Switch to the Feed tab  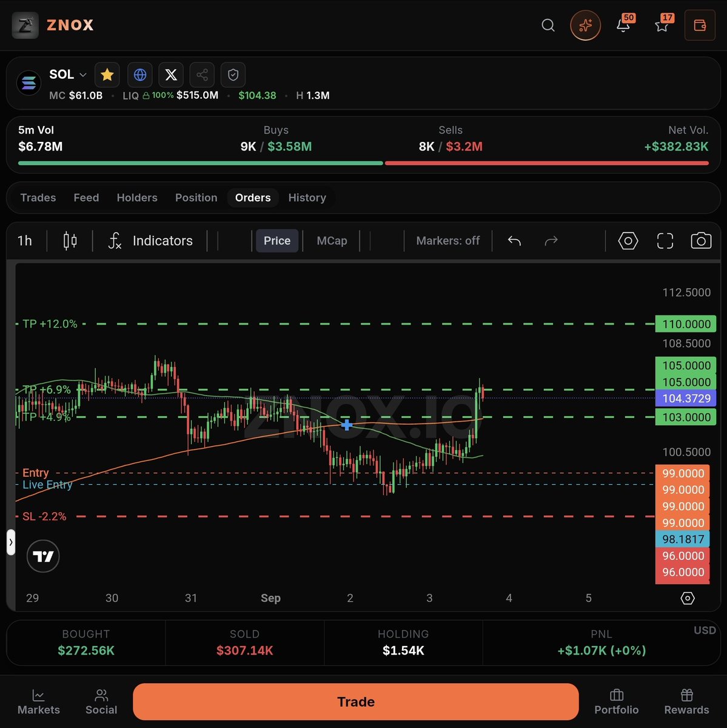click(86, 198)
